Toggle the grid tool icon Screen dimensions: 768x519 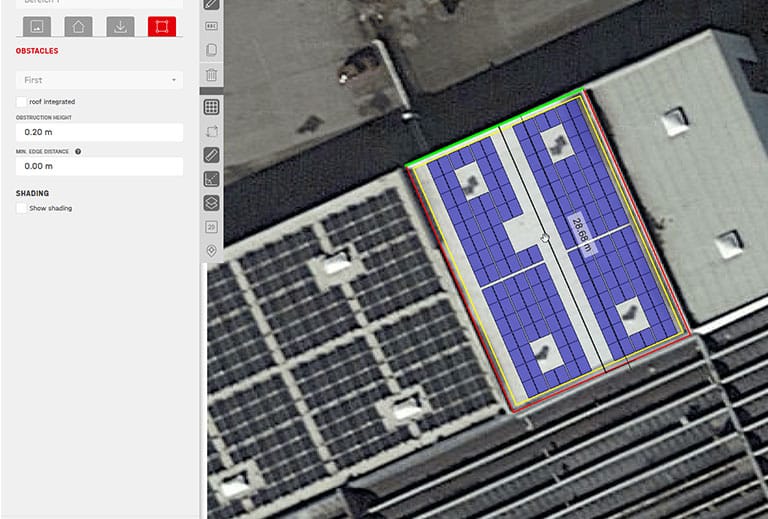(211, 107)
